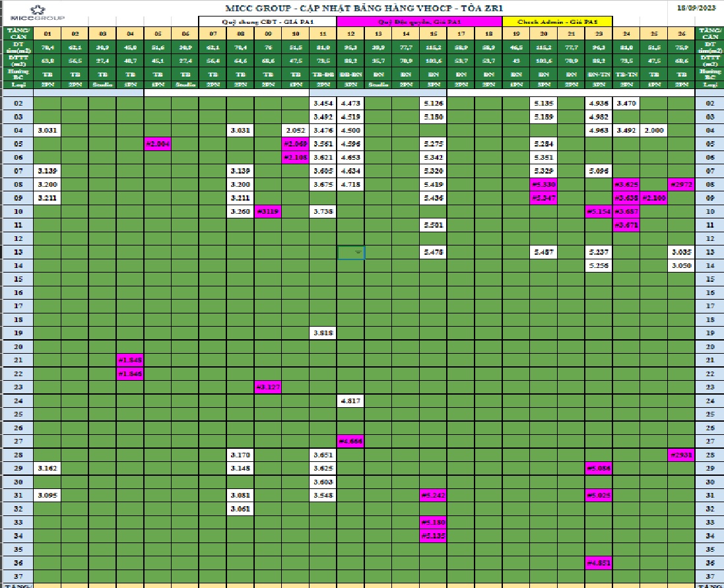This screenshot has height=588, width=724.
Task: Select the pink cell #2.004
Action: [158, 144]
